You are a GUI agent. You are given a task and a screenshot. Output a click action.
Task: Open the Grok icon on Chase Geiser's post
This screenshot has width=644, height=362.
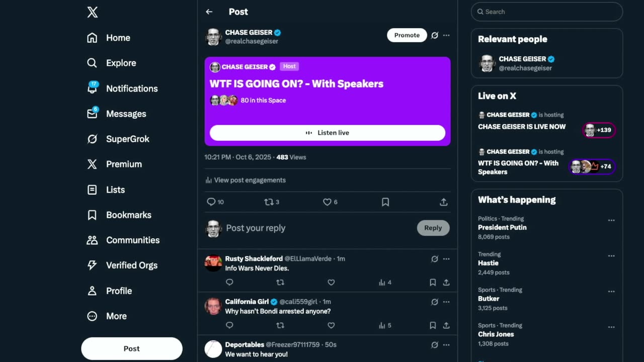[x=435, y=35]
